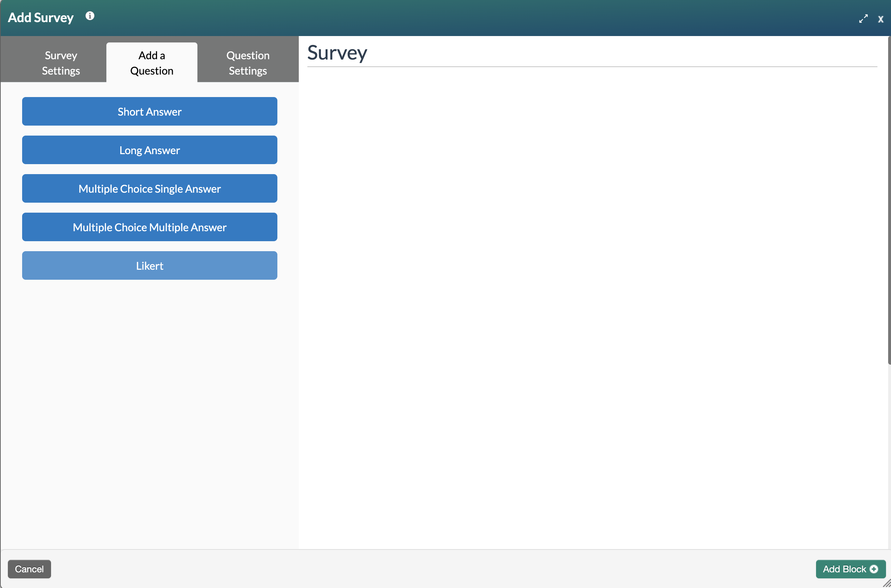Click the vertical scrollbar on the right
This screenshot has height=588, width=891.
click(889, 201)
